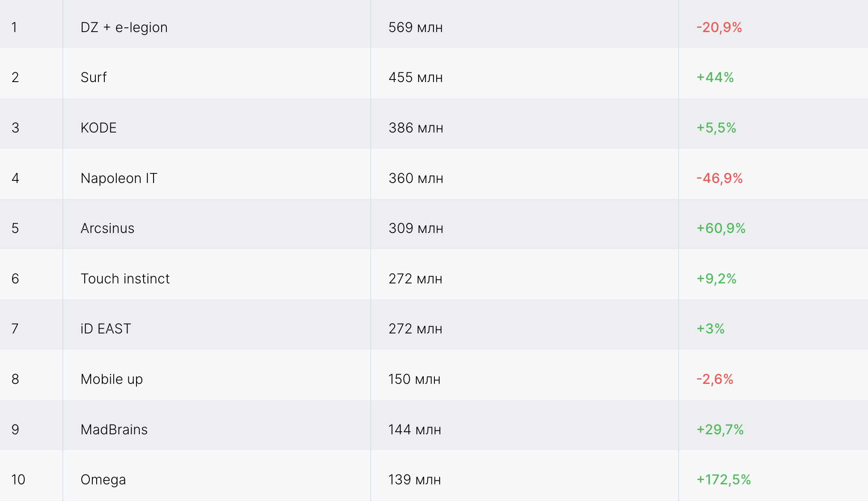Select the 386 млн revenue cell
This screenshot has height=501, width=868.
tap(416, 128)
